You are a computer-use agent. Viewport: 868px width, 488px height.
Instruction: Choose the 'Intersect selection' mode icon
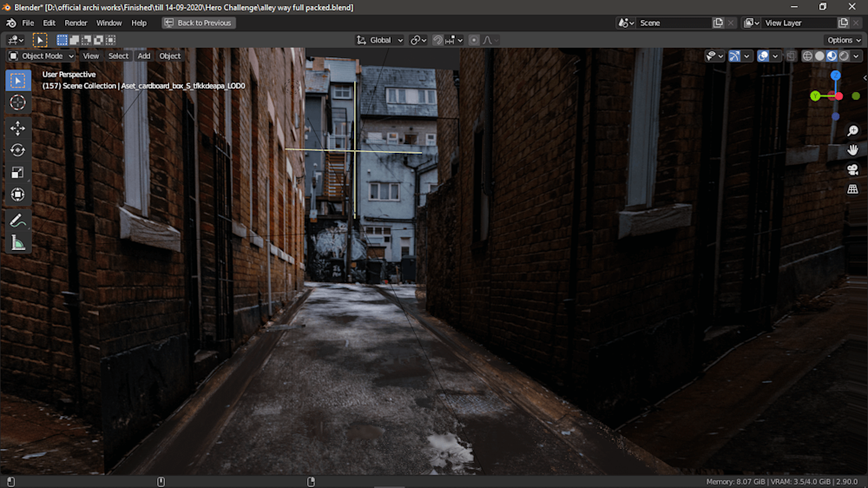[x=111, y=40]
